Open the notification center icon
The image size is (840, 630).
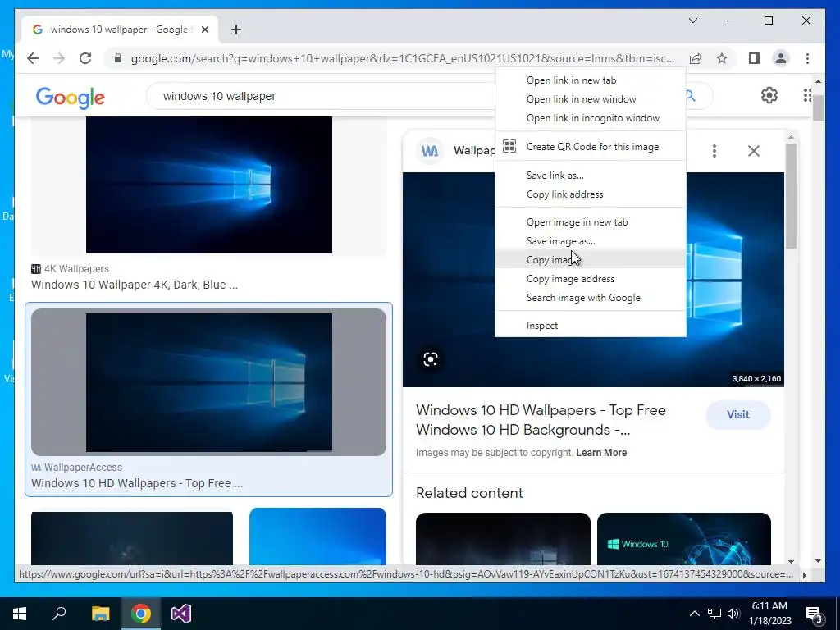815,614
